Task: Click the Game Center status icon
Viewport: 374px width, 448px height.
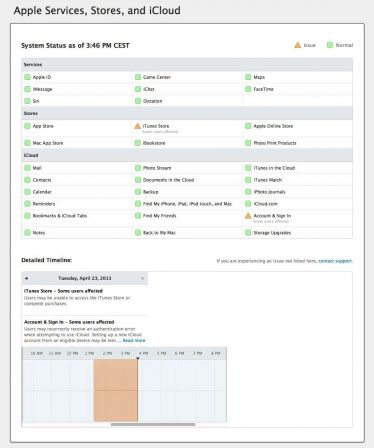Action: coord(138,77)
